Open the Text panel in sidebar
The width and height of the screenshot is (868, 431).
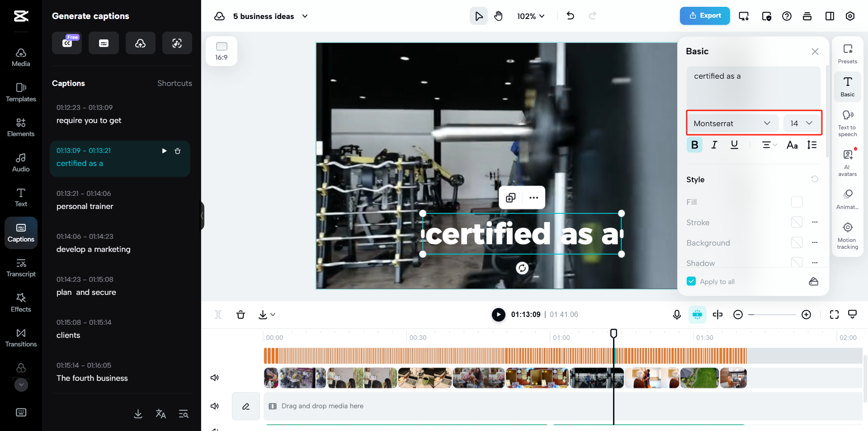point(21,198)
